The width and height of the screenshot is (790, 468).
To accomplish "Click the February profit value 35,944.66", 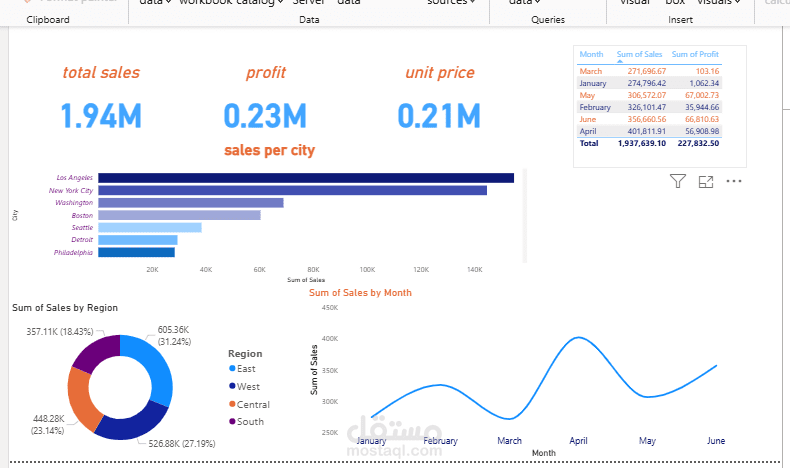I will (x=702, y=107).
